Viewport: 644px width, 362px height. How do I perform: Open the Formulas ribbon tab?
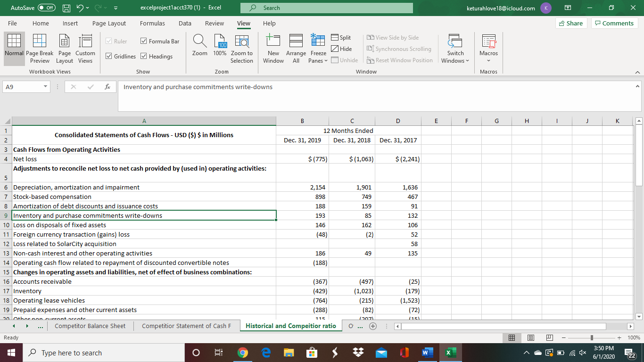(x=152, y=23)
